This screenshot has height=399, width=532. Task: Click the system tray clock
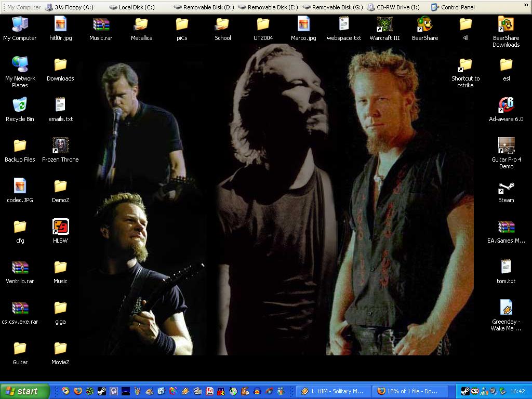coord(517,391)
